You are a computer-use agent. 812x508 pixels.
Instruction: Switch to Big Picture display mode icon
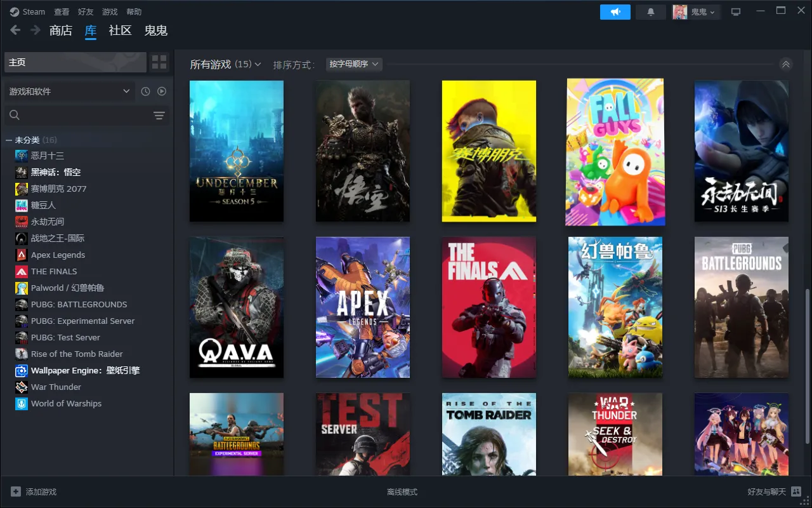click(x=736, y=12)
